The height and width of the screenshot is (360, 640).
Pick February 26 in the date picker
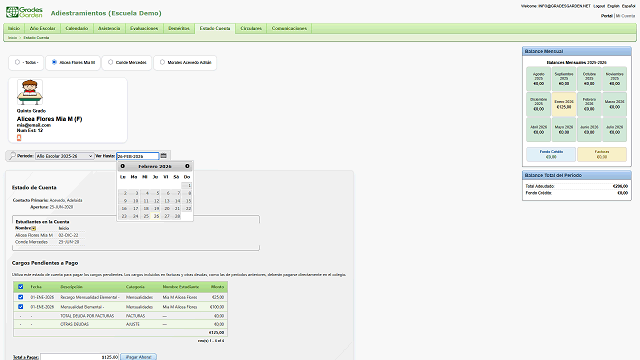coord(156,216)
